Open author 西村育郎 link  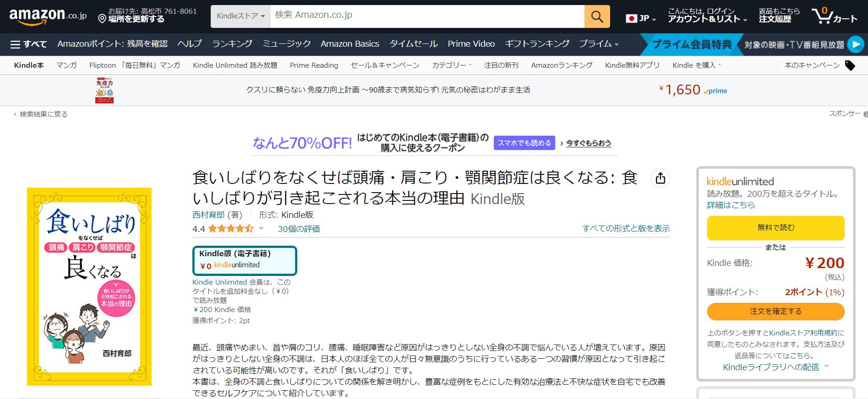click(x=208, y=215)
